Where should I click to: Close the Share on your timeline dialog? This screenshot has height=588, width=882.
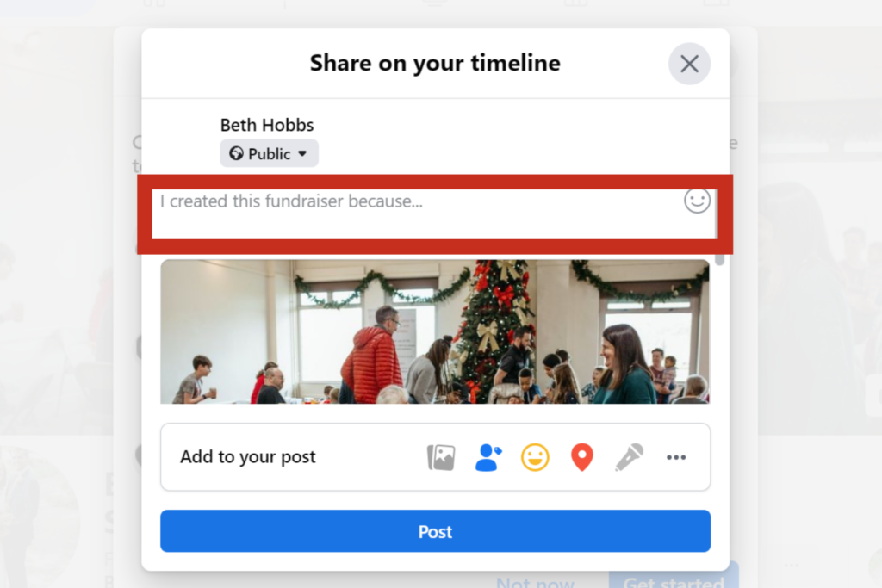click(689, 64)
